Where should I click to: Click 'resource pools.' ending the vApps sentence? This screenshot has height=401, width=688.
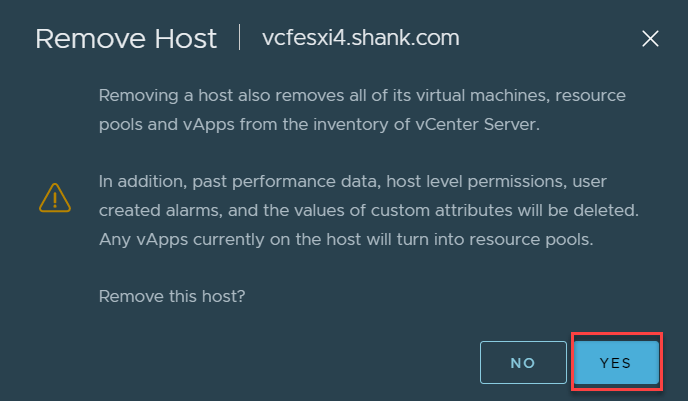[531, 239]
